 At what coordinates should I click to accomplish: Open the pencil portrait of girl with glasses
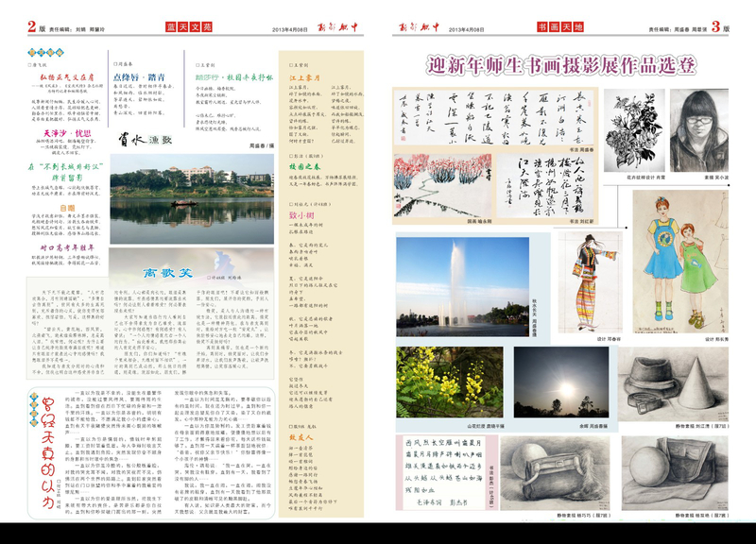click(x=699, y=130)
